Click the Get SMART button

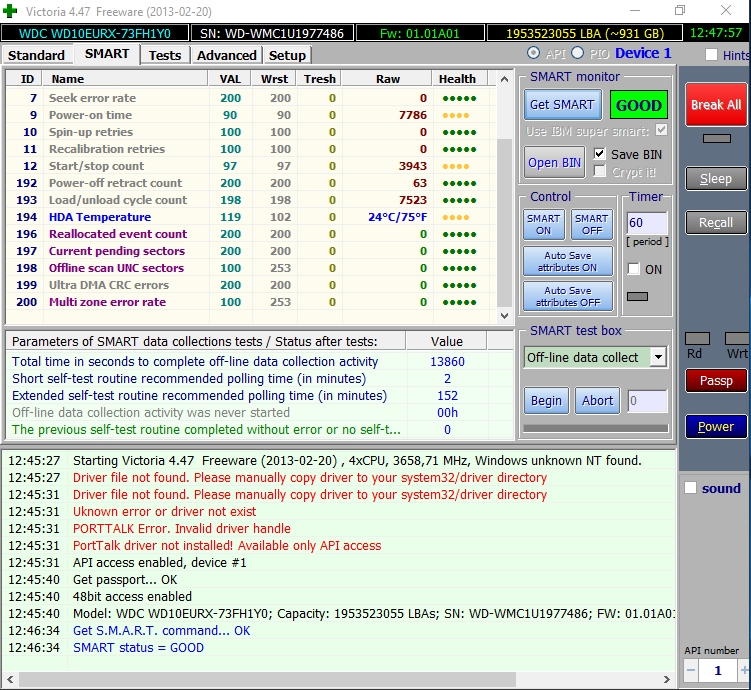[562, 105]
